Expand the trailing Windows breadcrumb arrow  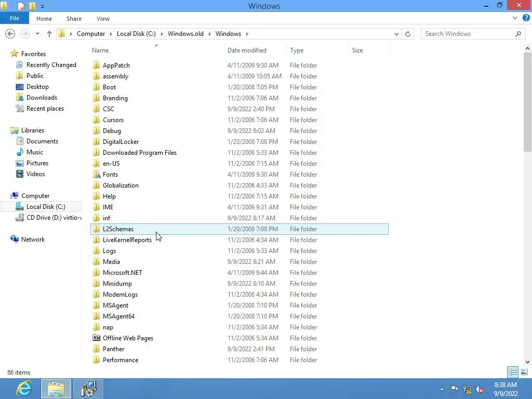[x=247, y=34]
